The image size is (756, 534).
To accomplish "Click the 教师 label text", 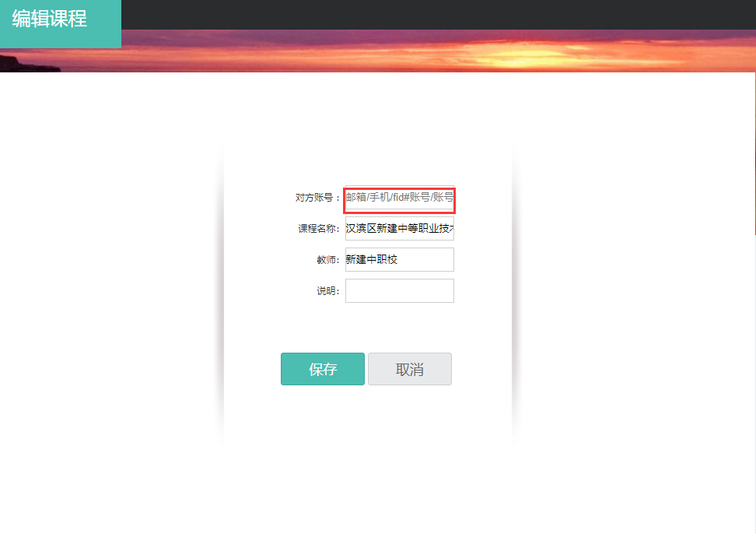I will [328, 260].
